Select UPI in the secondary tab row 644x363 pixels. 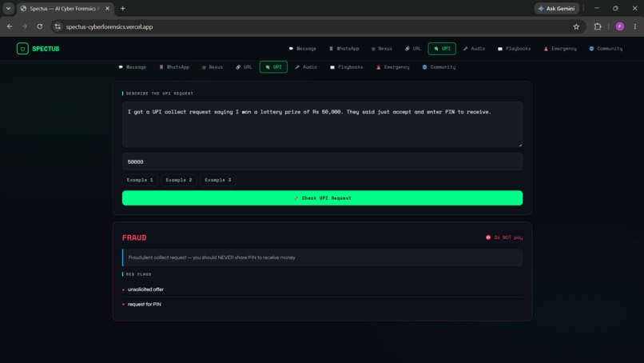coord(273,67)
